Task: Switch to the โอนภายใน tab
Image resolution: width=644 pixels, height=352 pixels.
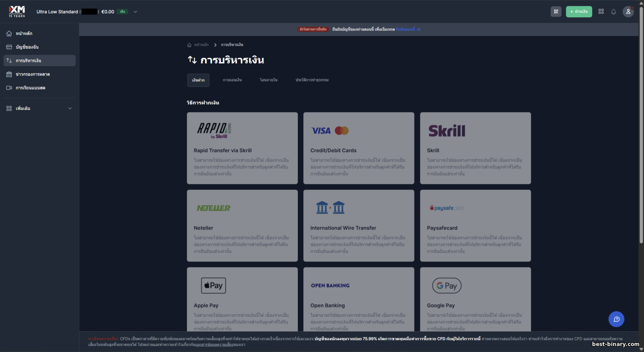Action: coord(269,80)
